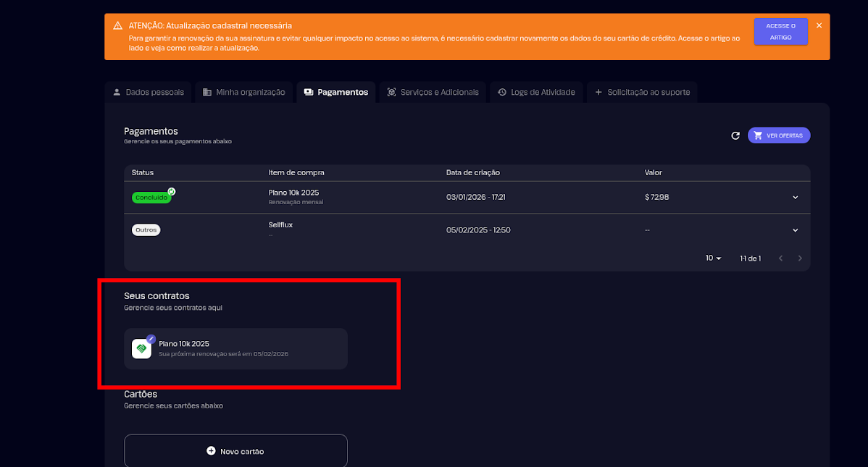Viewport: 868px width, 467px height.
Task: Click the Ver Ofertas button
Action: 779,135
